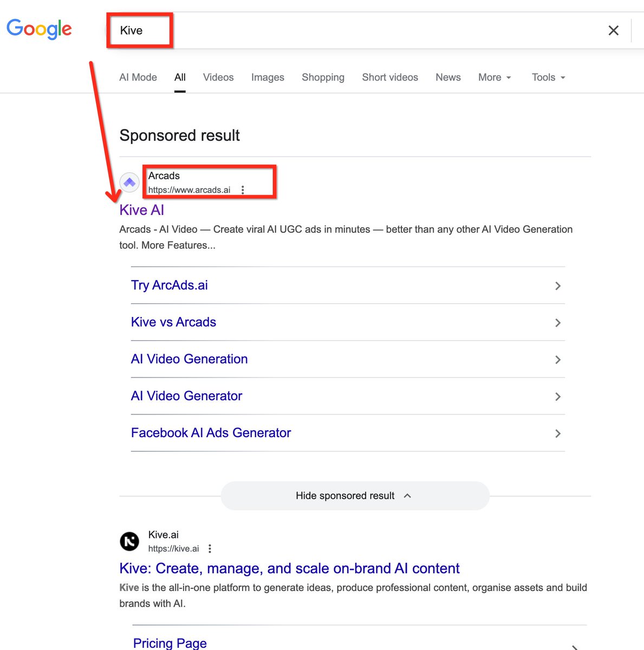Open the Pricing Page sitelink
This screenshot has width=644, height=650.
(x=170, y=643)
